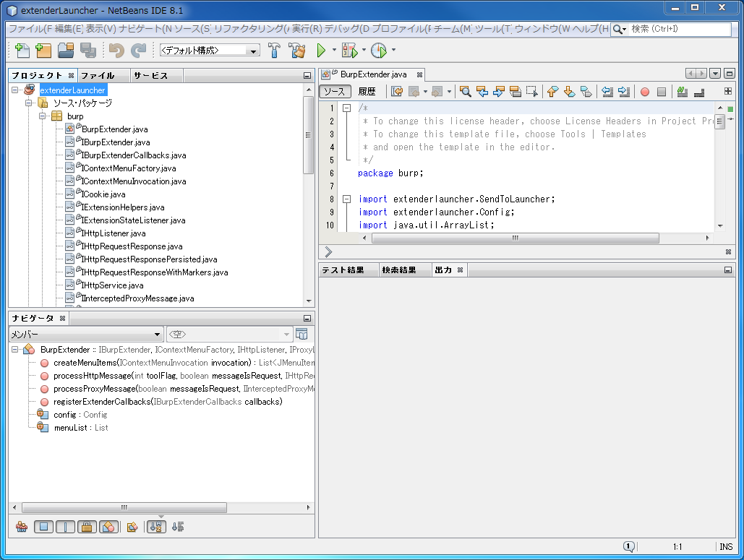
Task: Click the Profile Project clock icon
Action: click(x=379, y=51)
